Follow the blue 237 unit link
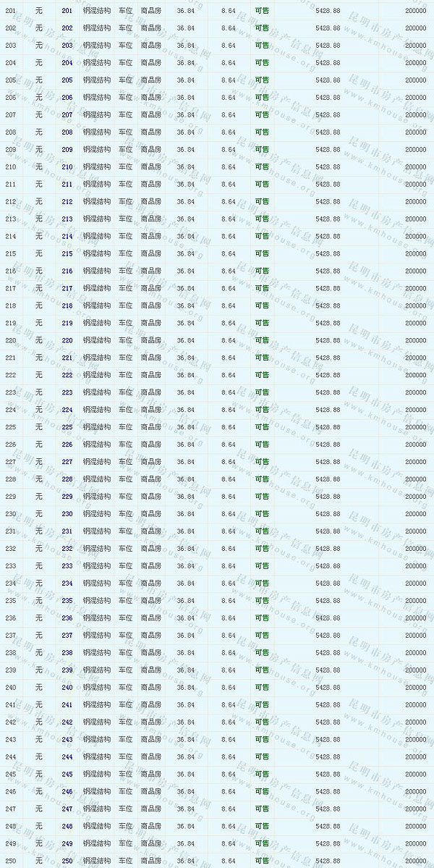Viewport: 434px width, 868px height. pos(67,636)
